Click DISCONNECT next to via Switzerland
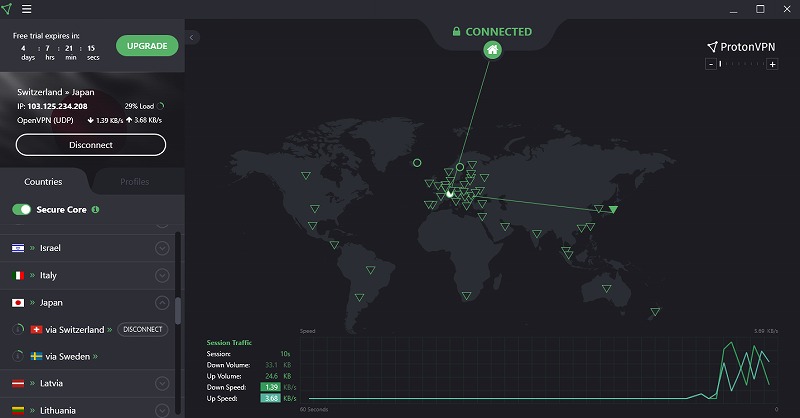800x418 pixels. [x=143, y=330]
